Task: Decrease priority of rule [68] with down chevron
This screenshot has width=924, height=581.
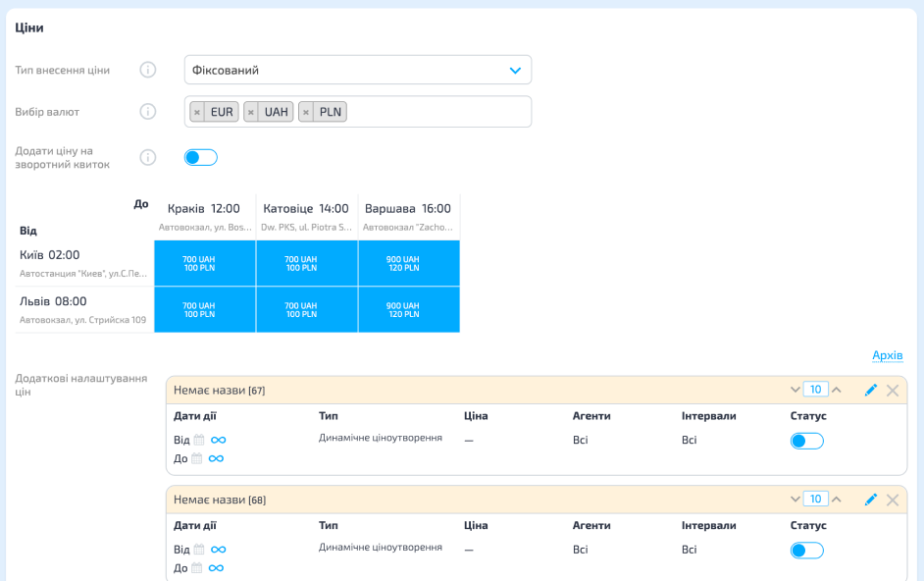Action: [x=795, y=499]
